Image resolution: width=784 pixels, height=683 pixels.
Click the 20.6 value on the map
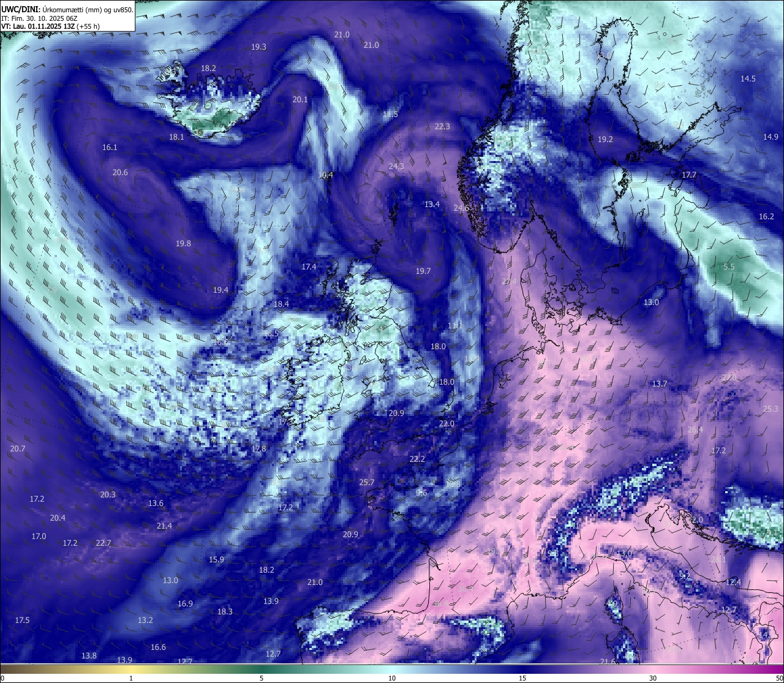[x=120, y=173]
